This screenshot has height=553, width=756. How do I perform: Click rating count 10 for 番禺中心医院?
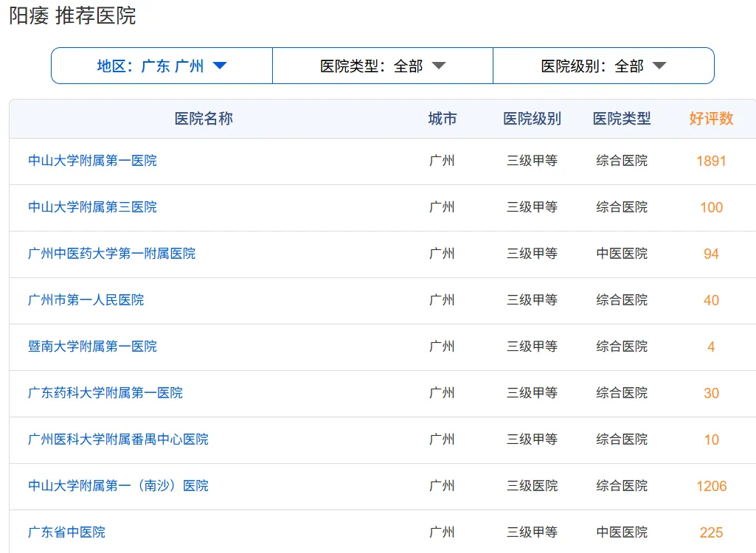[711, 439]
